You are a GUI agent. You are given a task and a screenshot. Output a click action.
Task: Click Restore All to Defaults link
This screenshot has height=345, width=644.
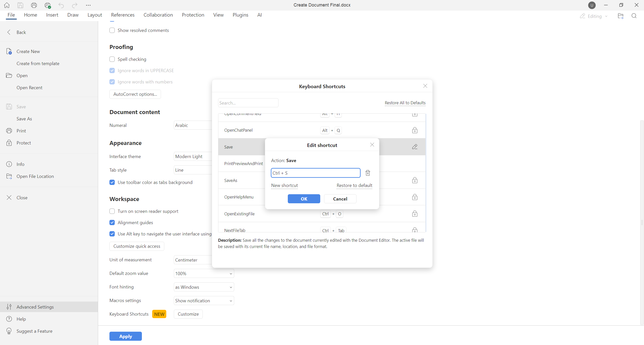coord(405,103)
